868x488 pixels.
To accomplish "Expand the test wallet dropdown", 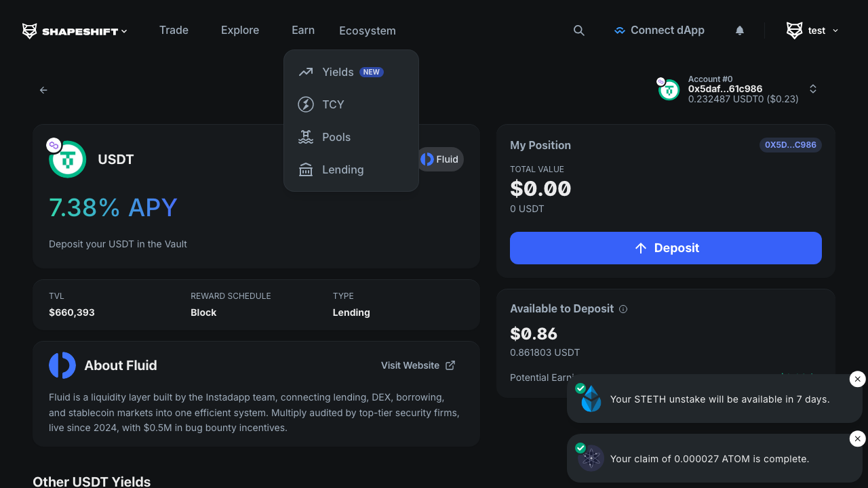I will 835,30.
